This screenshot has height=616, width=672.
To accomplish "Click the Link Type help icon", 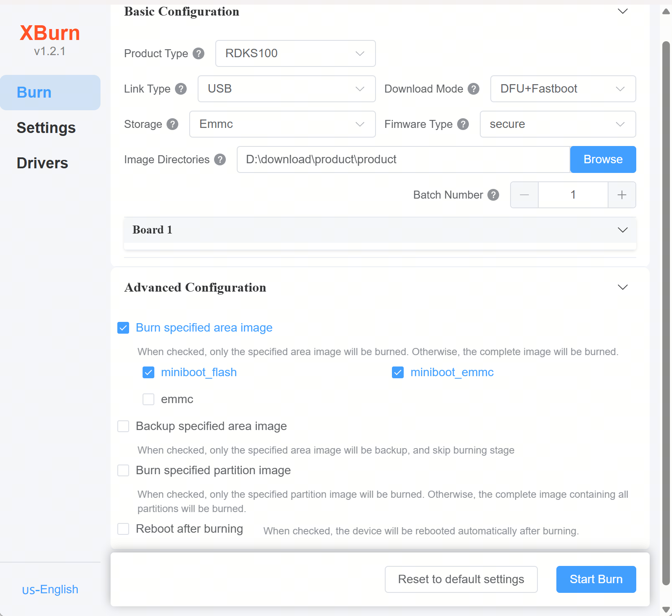I will pyautogui.click(x=181, y=89).
